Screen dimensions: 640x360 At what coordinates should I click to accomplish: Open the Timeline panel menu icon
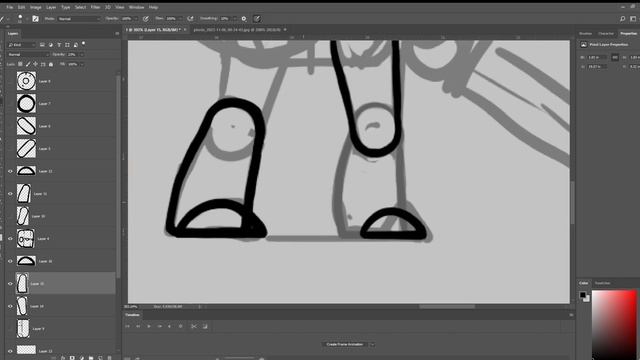tap(571, 315)
